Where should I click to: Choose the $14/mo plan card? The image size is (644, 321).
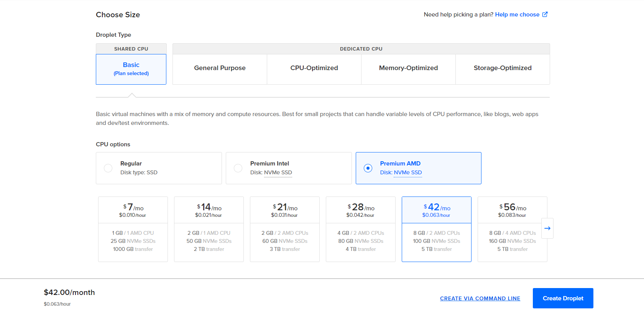click(209, 229)
